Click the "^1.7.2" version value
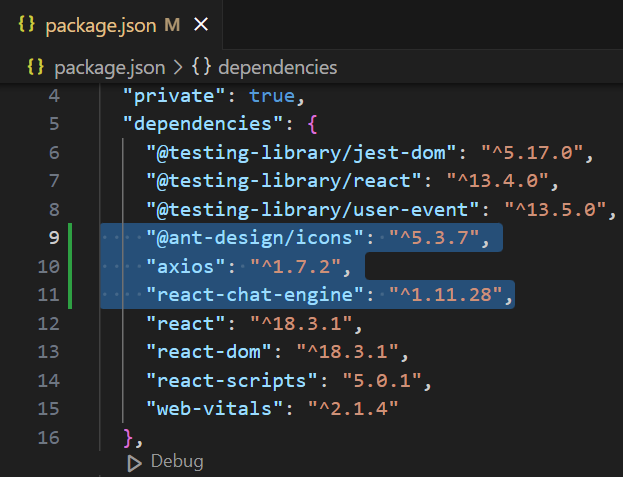Viewport: 623px width, 477px height. pyautogui.click(x=296, y=267)
